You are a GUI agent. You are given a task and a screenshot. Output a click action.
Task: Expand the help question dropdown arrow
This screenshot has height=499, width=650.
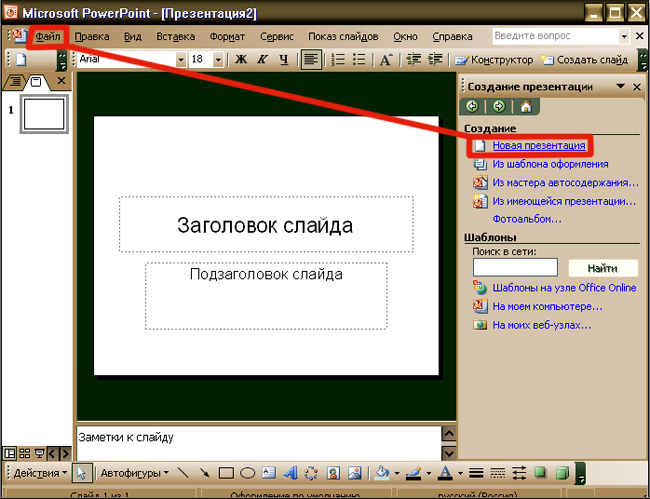point(624,36)
